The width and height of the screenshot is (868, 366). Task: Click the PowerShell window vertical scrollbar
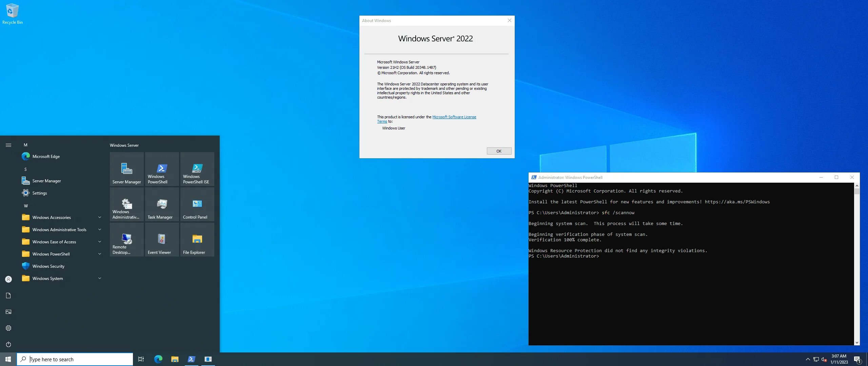coord(857,264)
